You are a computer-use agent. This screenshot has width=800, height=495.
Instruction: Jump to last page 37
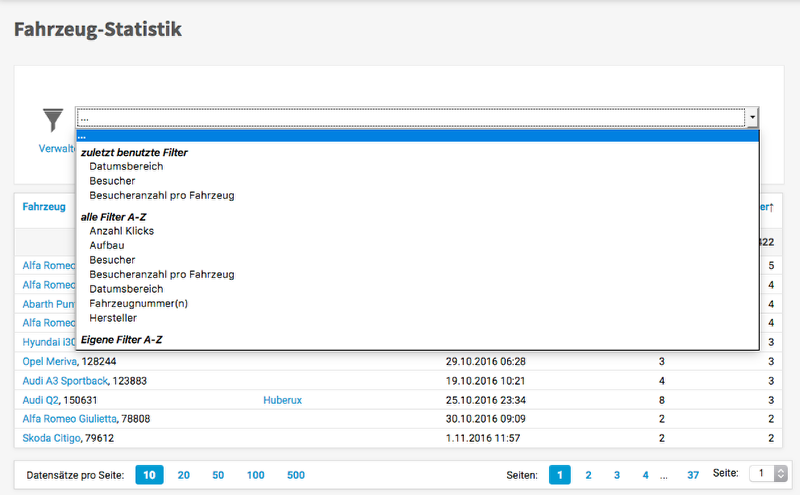pyautogui.click(x=693, y=475)
